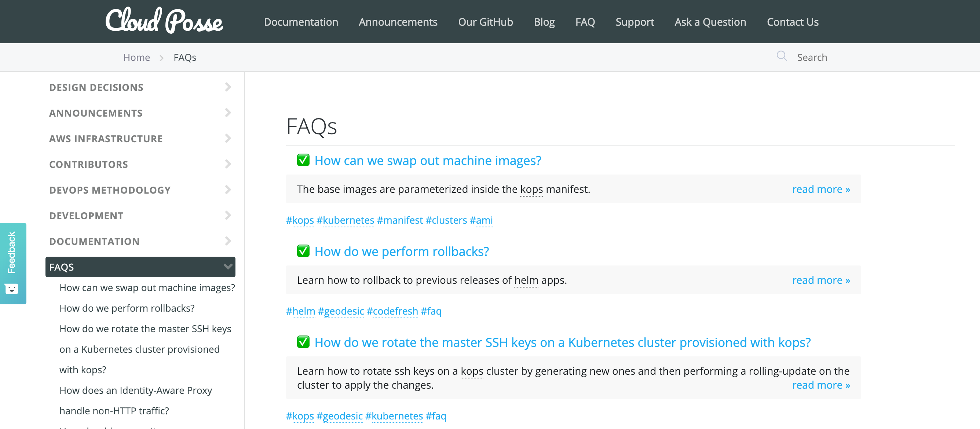Click read more for the rollbacks answer
The width and height of the screenshot is (980, 429).
(x=821, y=279)
